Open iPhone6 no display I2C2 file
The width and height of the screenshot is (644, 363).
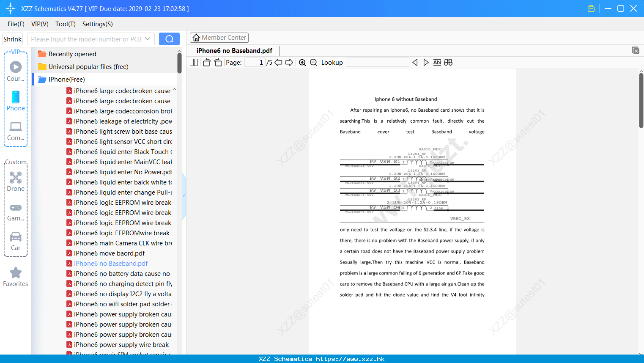pyautogui.click(x=119, y=294)
